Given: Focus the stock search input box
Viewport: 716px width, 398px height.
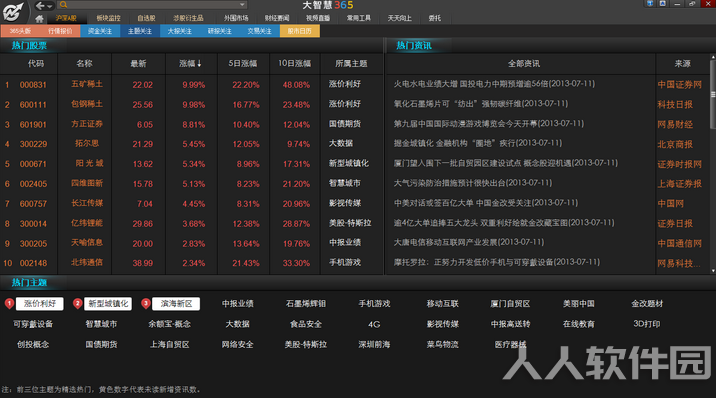Looking at the screenshot, I should (153, 5).
